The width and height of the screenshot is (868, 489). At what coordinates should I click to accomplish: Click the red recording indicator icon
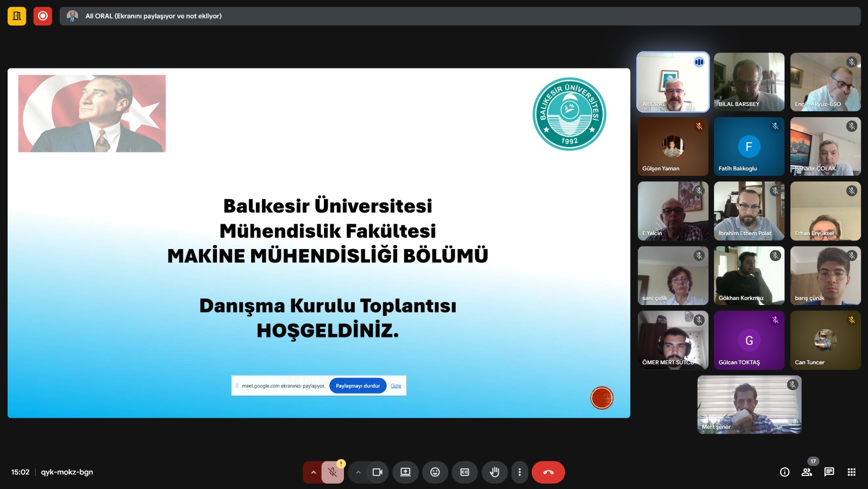pos(43,16)
